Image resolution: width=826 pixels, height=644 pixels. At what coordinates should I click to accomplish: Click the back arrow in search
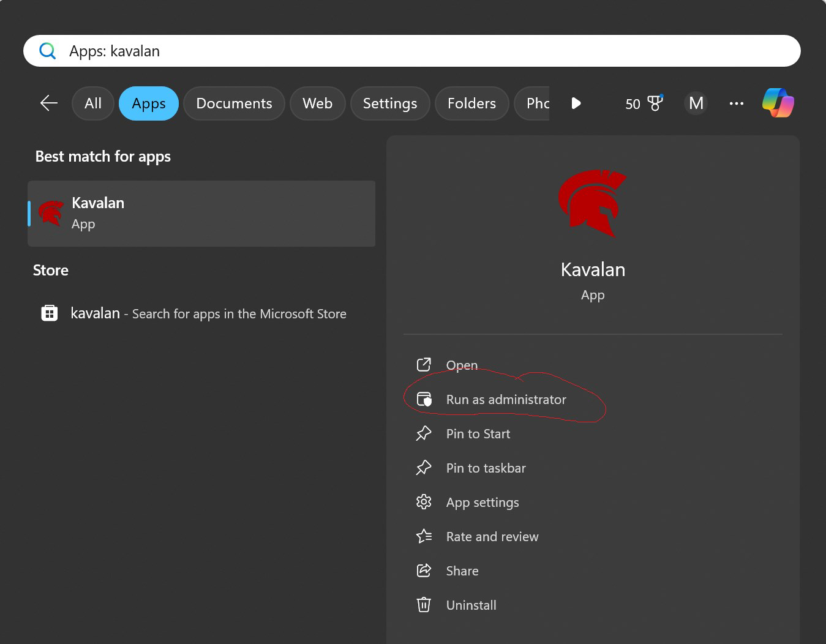(49, 103)
